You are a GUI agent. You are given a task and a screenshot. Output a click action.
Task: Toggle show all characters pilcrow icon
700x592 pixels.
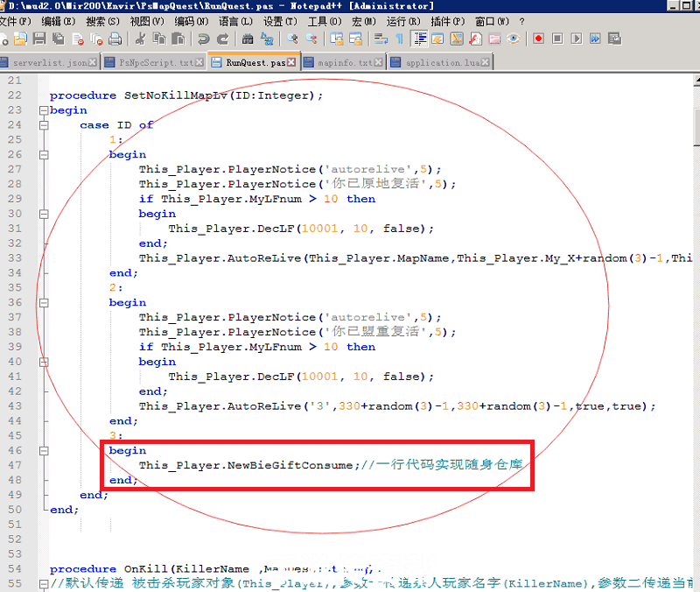(x=400, y=39)
